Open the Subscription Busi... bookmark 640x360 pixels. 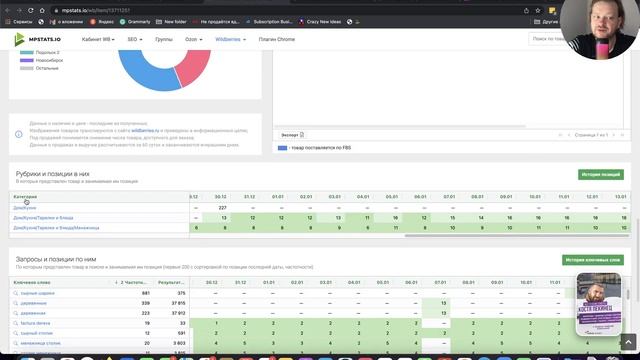[269, 22]
